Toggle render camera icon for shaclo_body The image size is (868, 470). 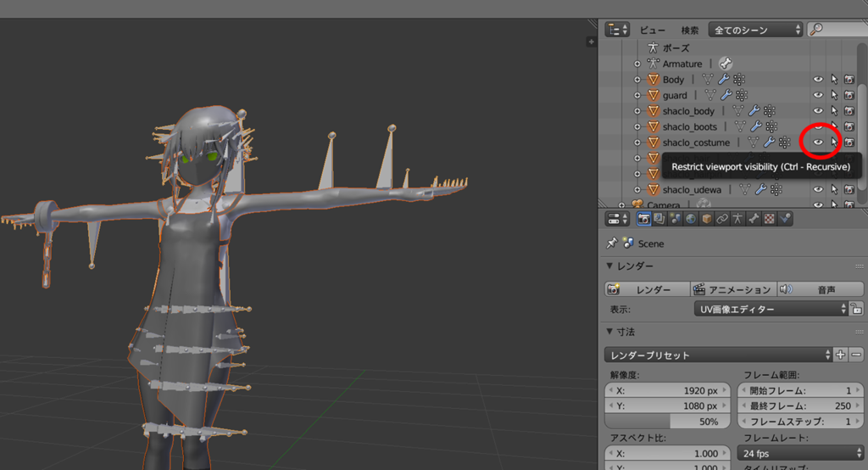(849, 110)
